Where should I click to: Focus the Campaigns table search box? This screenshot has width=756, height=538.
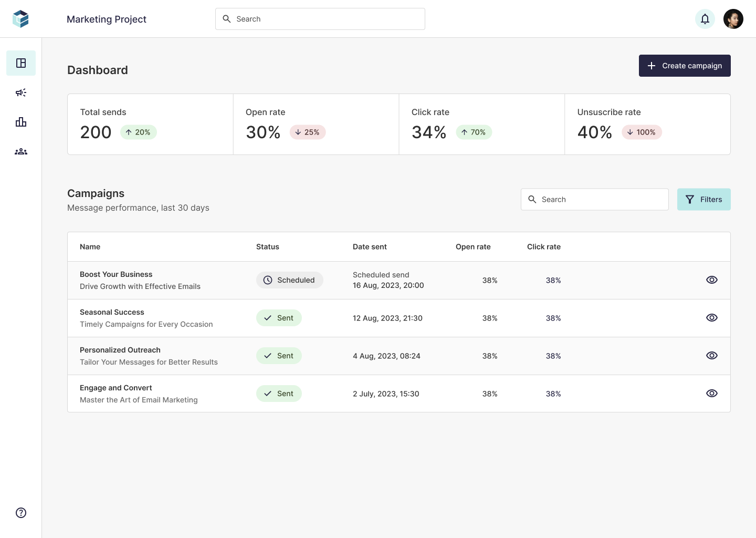[x=594, y=200]
